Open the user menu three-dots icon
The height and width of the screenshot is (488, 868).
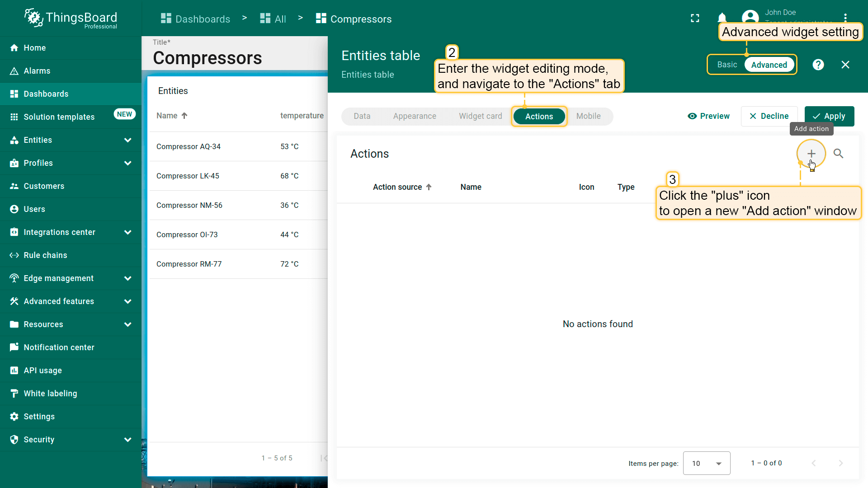(x=845, y=17)
